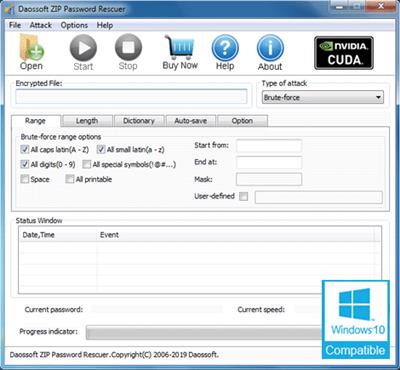The width and height of the screenshot is (400, 370).
Task: Toggle the User-defined checkbox
Action: (x=244, y=196)
